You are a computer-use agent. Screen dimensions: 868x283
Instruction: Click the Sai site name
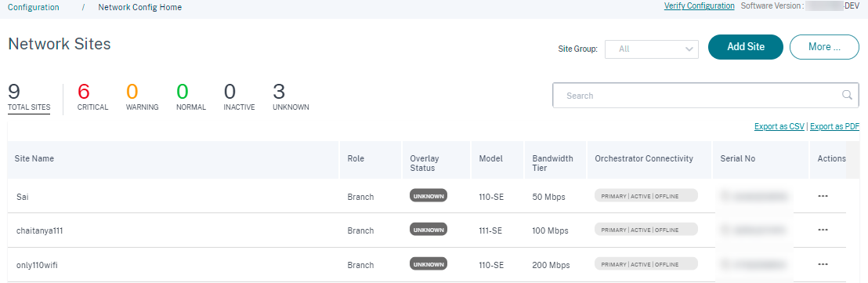coord(22,197)
